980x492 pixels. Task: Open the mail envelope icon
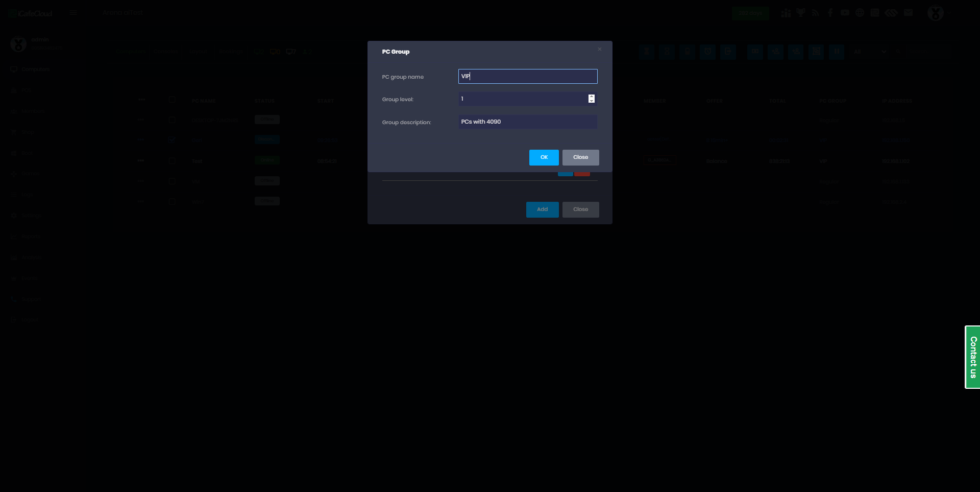[908, 13]
